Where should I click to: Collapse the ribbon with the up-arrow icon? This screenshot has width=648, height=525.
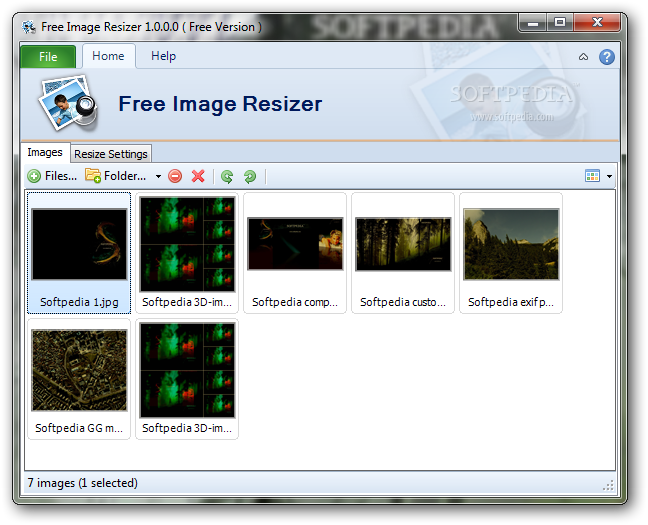583,57
